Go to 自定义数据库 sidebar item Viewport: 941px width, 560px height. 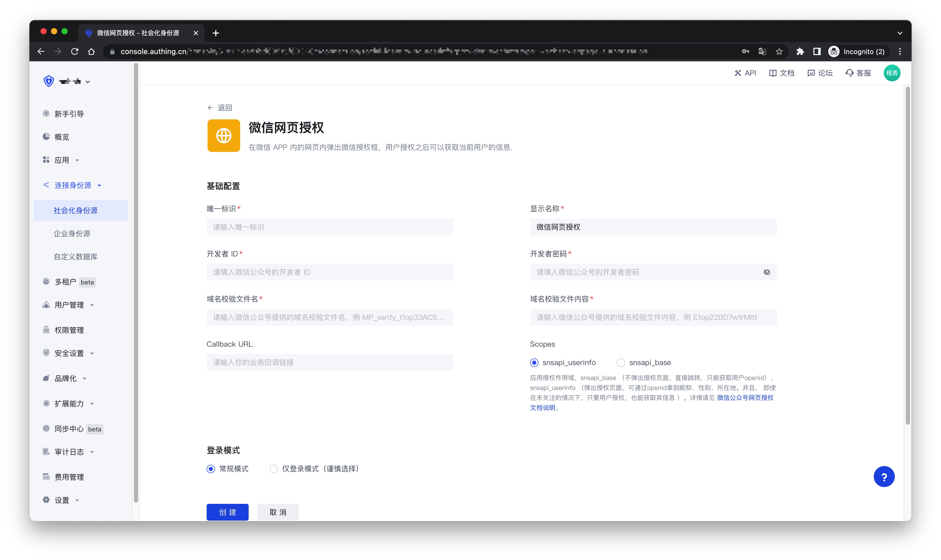76,257
